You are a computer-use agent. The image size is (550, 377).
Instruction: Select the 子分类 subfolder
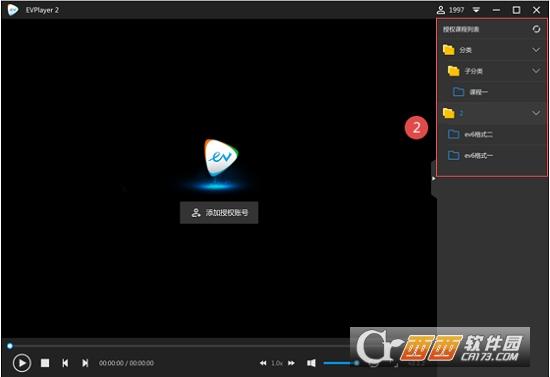click(x=492, y=71)
